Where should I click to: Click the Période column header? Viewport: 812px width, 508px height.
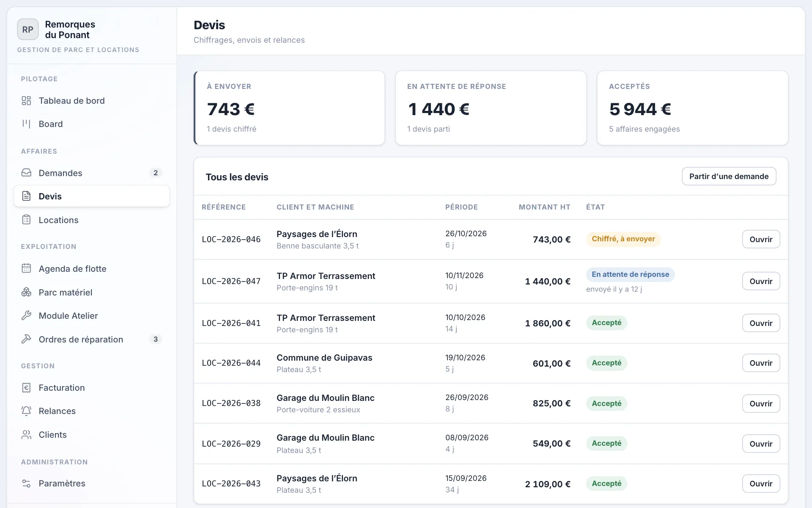pyautogui.click(x=461, y=207)
